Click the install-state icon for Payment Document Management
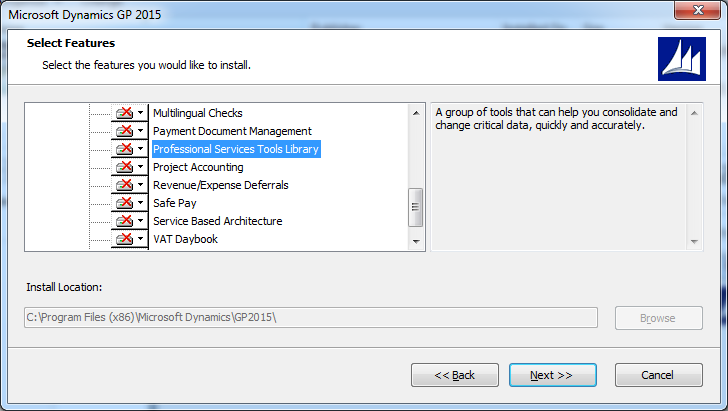This screenshot has height=411, width=728. pos(124,131)
